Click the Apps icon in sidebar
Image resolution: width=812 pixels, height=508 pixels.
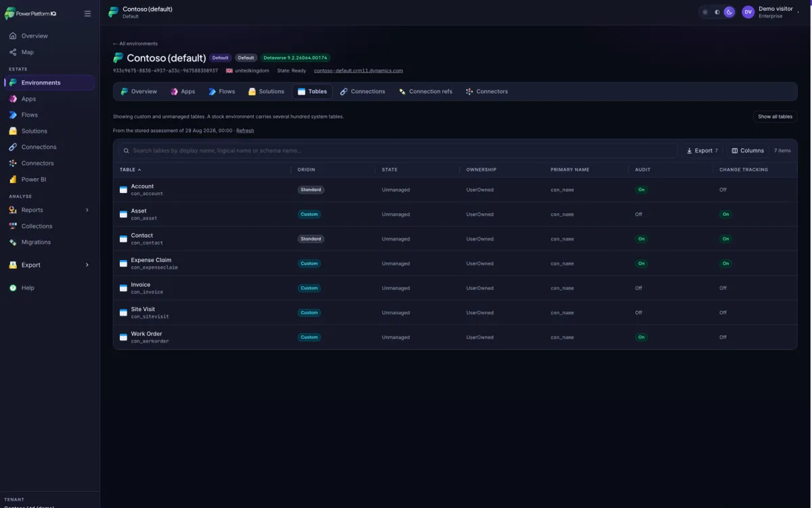13,99
